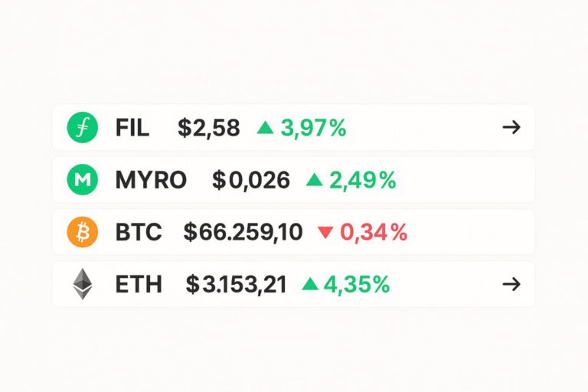The height and width of the screenshot is (392, 588).
Task: Click the BTC price $66.259,10
Action: pyautogui.click(x=243, y=232)
